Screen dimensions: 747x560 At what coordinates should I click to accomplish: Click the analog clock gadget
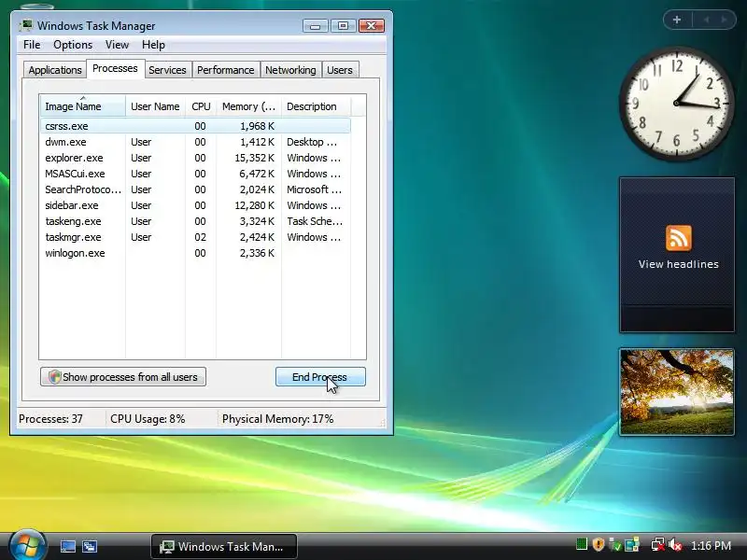coord(676,104)
